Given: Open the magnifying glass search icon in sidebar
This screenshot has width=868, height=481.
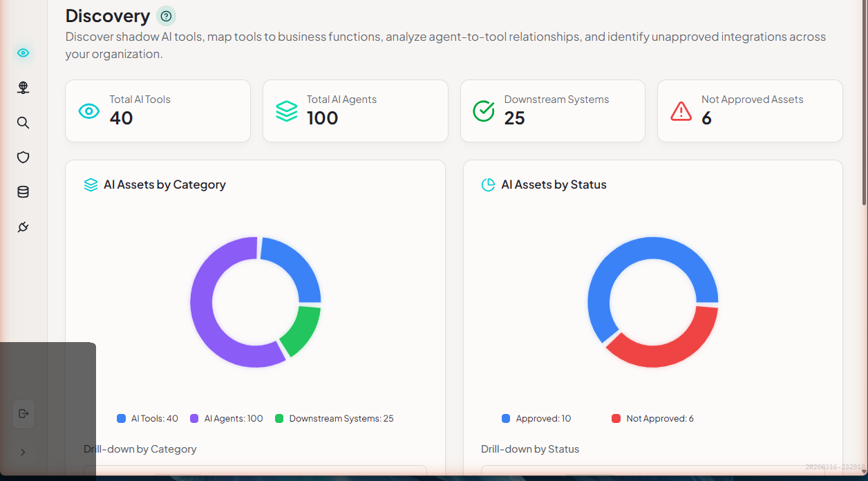Looking at the screenshot, I should (23, 123).
